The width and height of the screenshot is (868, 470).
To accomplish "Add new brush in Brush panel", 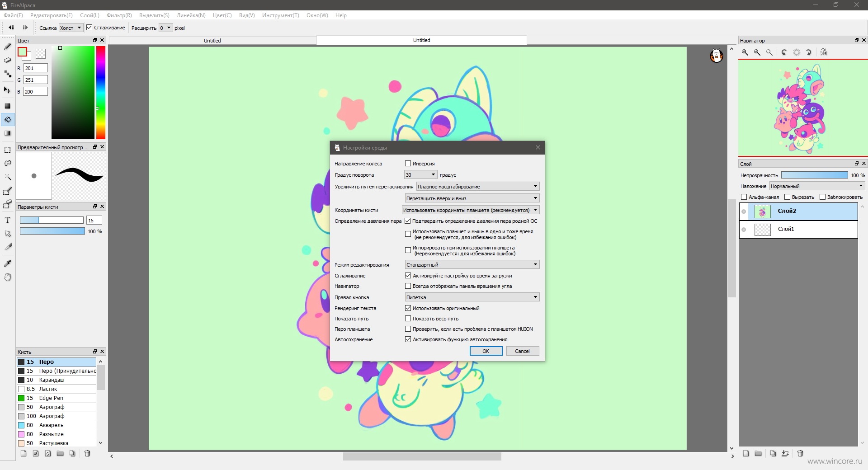I will pyautogui.click(x=24, y=453).
